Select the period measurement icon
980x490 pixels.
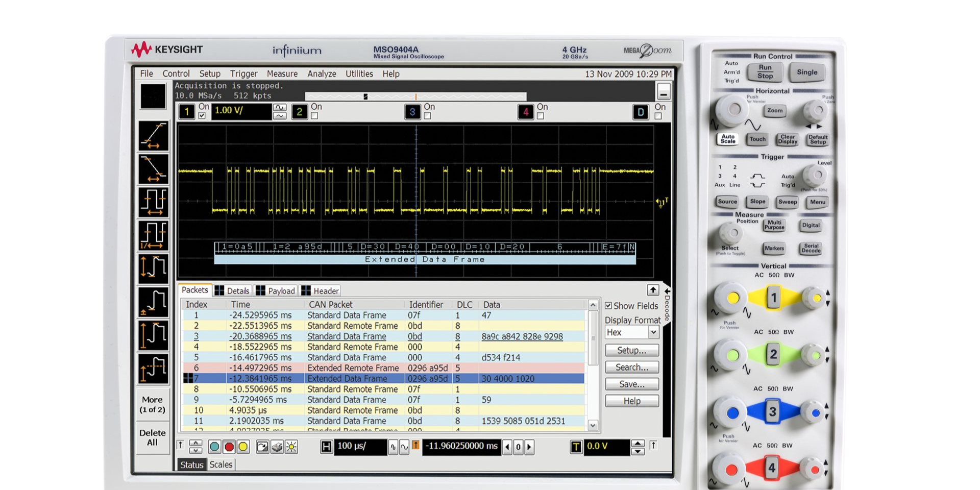click(153, 202)
